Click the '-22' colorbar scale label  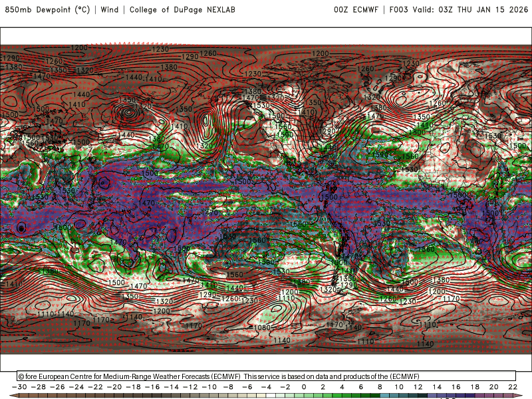coord(95,387)
